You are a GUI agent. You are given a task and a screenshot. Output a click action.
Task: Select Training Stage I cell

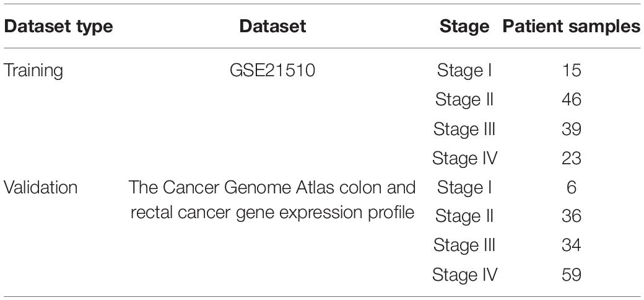(x=464, y=71)
